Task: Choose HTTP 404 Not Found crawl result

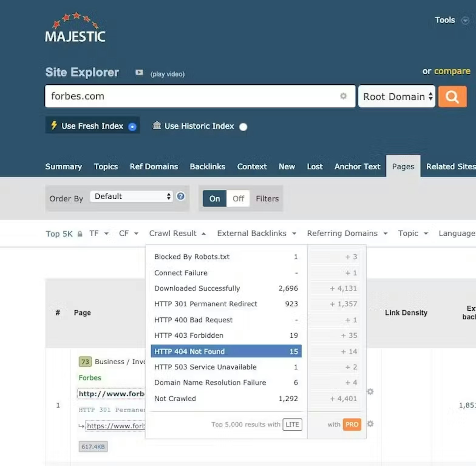Action: pyautogui.click(x=226, y=351)
